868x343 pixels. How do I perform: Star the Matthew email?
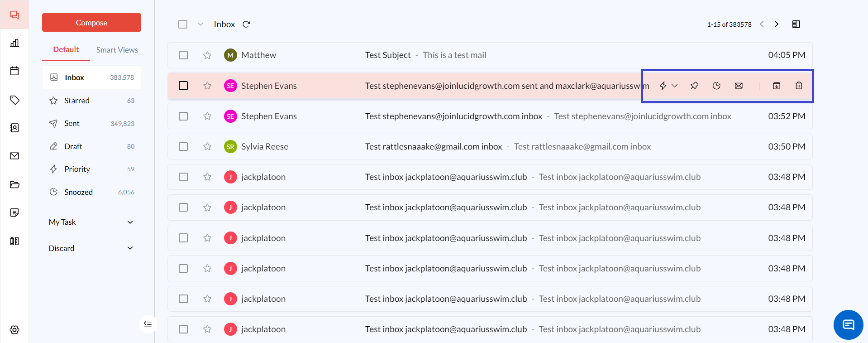207,55
